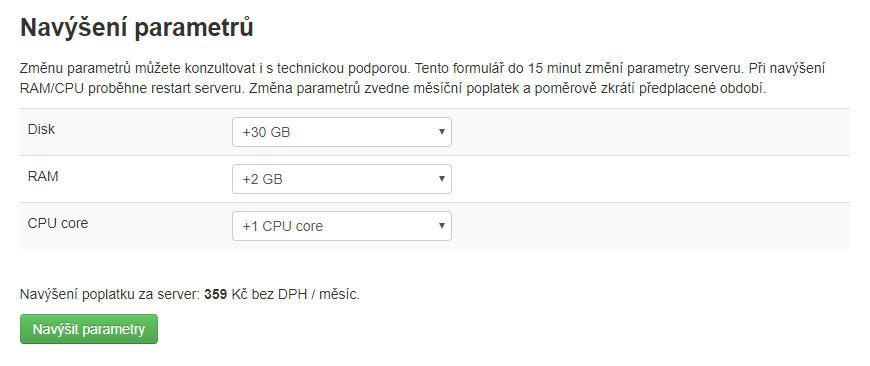Select the +2 GB value text
870x366 pixels.
262,180
